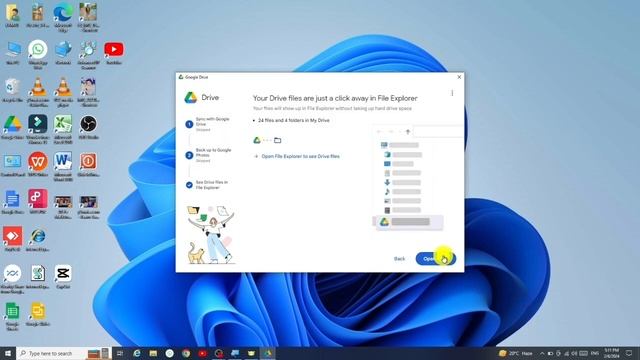Open the Recycle Bin on desktop
The width and height of the screenshot is (640, 360).
pos(12,90)
